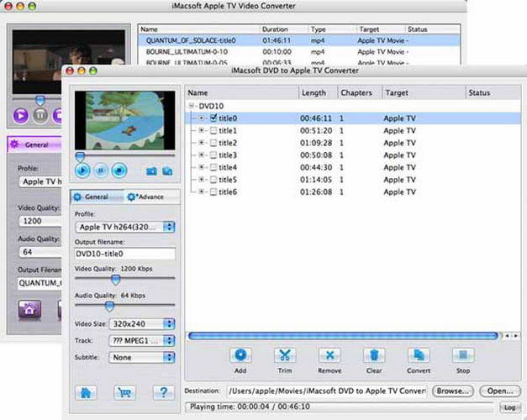Play preview in Apple TV Video Converter window
This screenshot has width=527, height=420.
[x=21, y=115]
